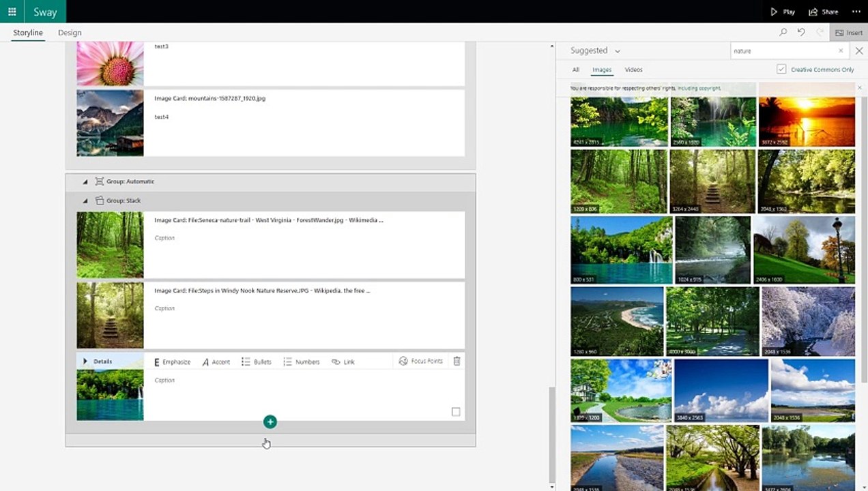Pick the park lamppost image 2406 x 1600
This screenshot has width=868, height=491.
click(804, 250)
